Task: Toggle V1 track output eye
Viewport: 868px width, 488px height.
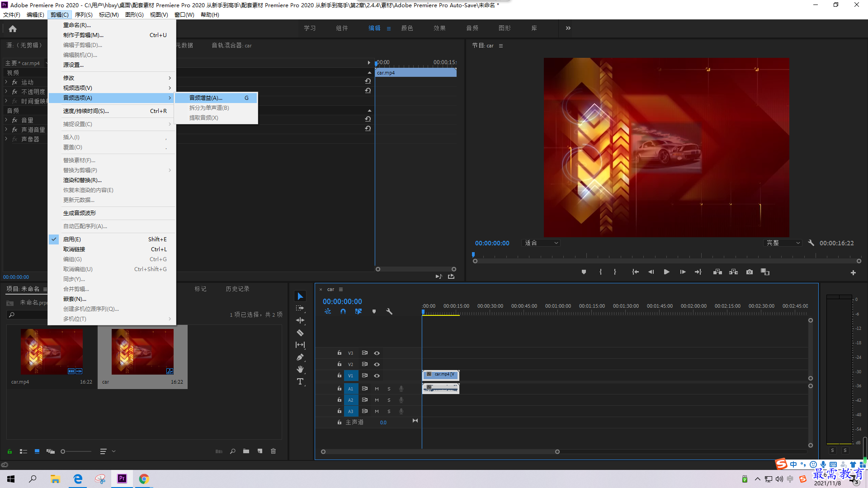Action: tap(377, 375)
